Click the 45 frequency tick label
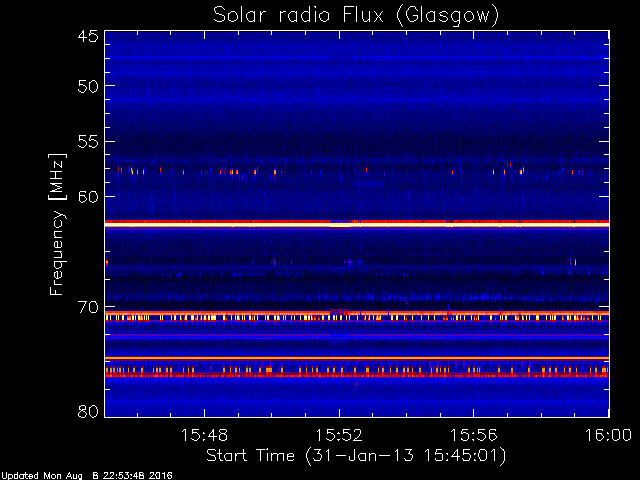 88,37
